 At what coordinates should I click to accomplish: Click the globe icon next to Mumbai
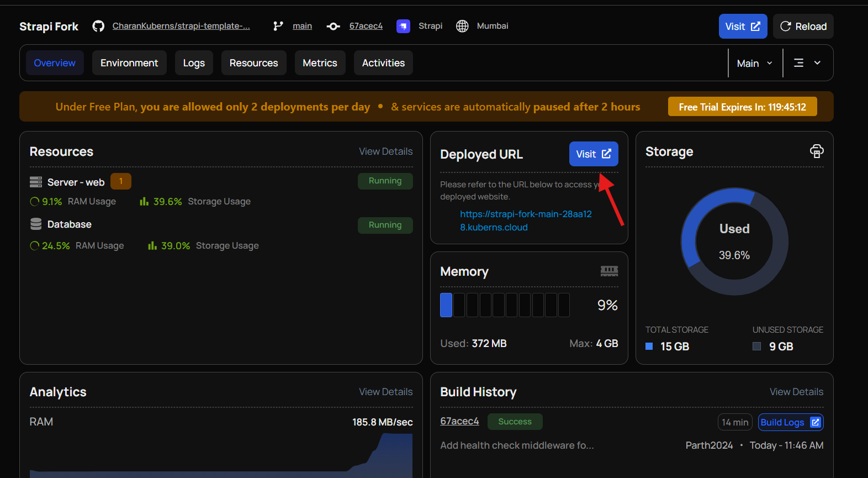click(462, 26)
